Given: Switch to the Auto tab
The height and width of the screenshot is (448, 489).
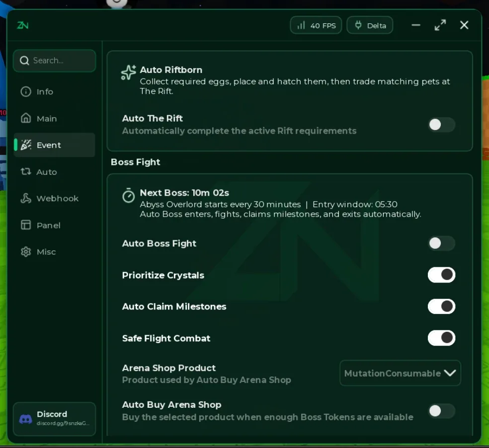Looking at the screenshot, I should click(55, 172).
